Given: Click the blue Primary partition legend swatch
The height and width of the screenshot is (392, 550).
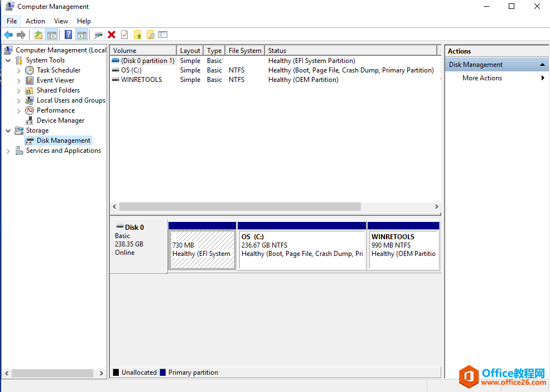Looking at the screenshot, I should click(163, 372).
